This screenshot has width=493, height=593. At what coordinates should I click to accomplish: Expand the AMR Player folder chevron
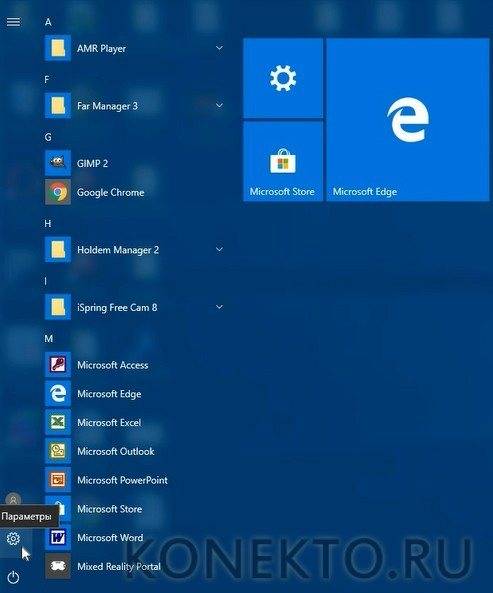(x=219, y=48)
